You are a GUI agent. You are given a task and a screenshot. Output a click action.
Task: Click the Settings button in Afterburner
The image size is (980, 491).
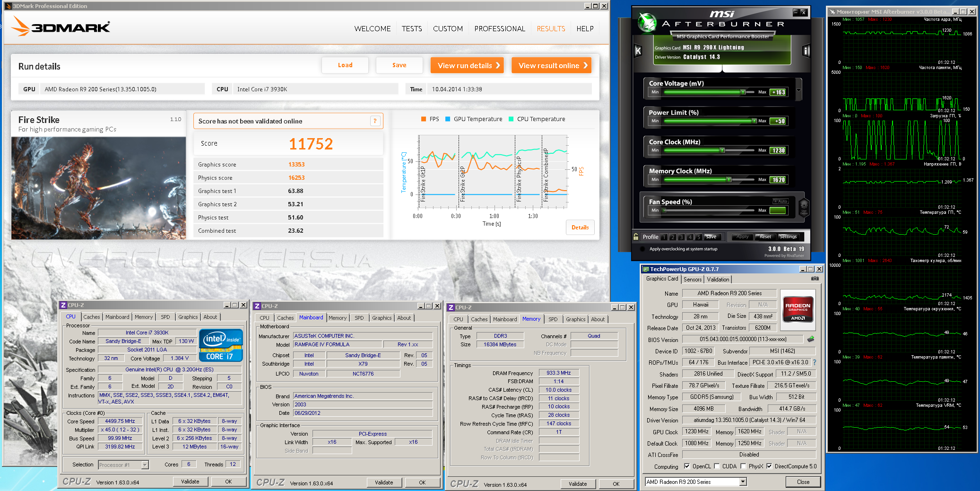tap(788, 237)
